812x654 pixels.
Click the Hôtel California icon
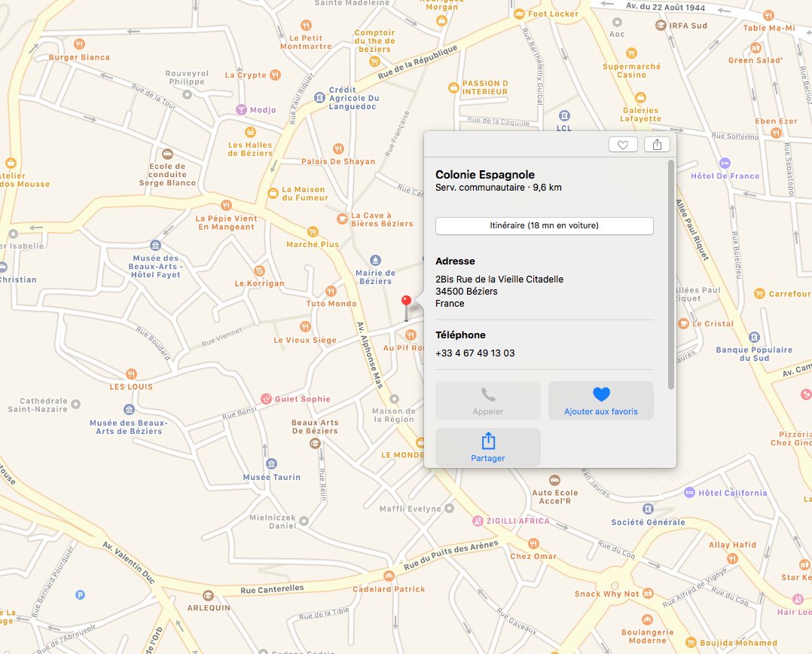(x=689, y=493)
